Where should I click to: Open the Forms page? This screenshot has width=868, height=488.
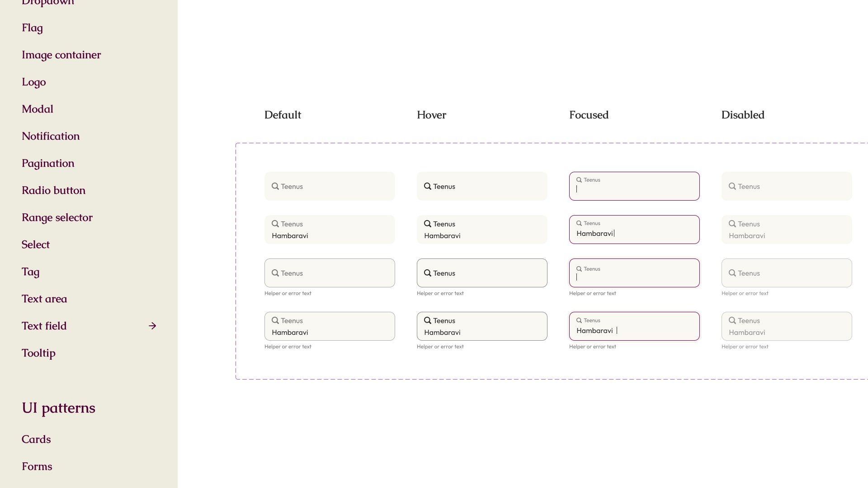coord(37,466)
